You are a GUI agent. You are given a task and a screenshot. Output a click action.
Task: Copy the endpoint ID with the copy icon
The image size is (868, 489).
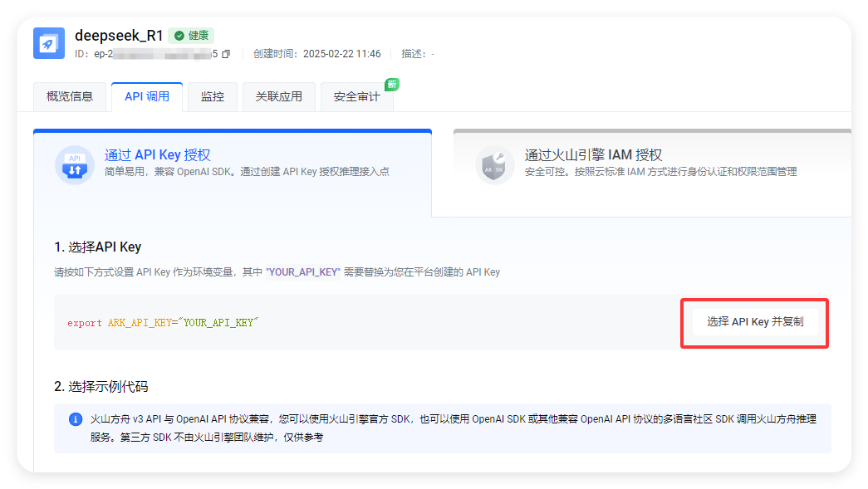[226, 54]
